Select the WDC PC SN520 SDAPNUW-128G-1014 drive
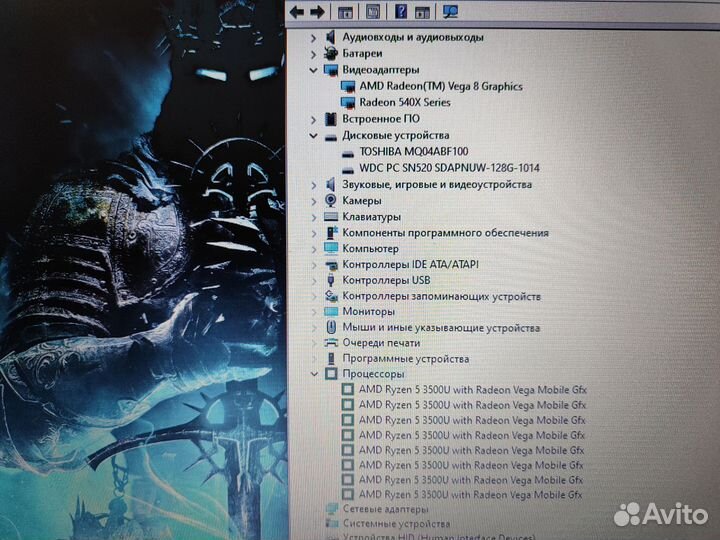 [448, 168]
